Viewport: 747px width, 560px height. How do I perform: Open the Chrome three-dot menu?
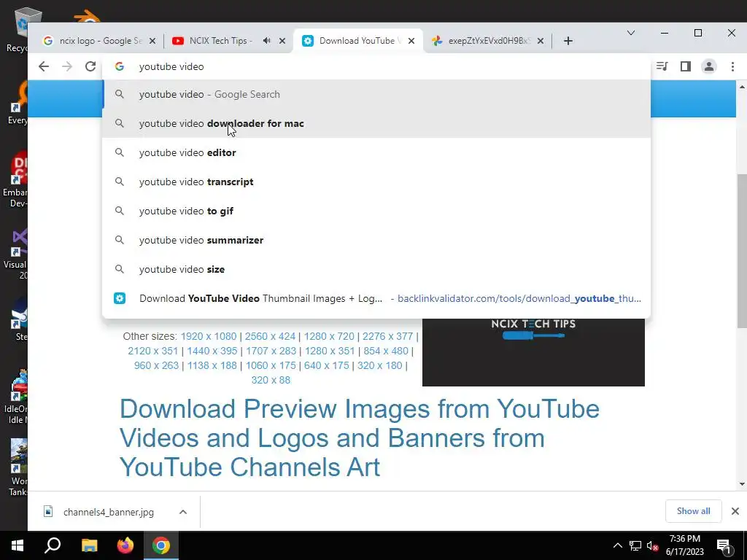click(732, 66)
